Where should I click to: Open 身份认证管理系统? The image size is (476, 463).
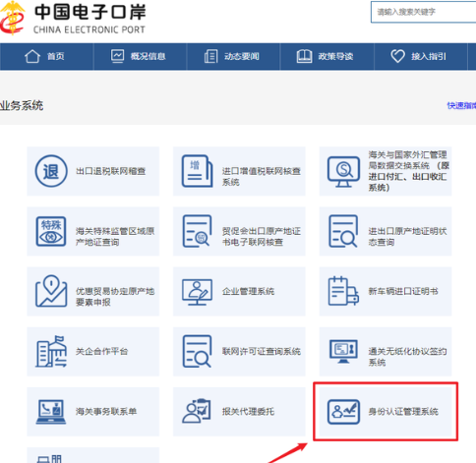386,412
